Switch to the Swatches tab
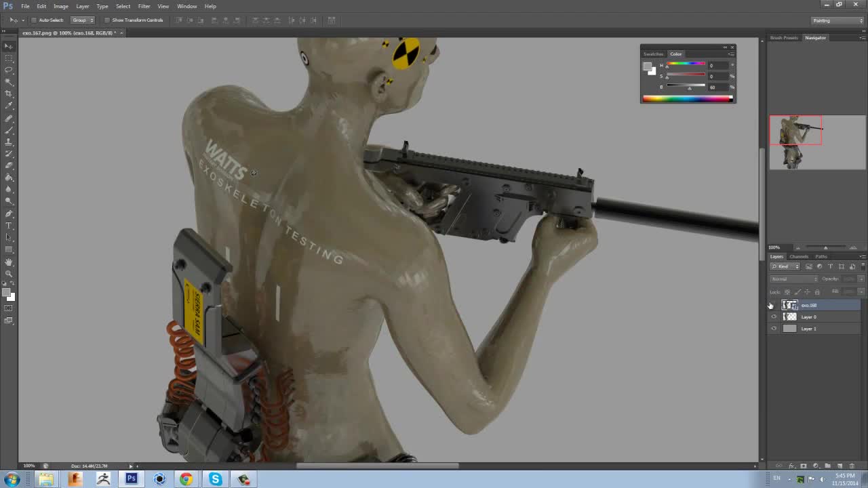868x488 pixels. pos(653,54)
